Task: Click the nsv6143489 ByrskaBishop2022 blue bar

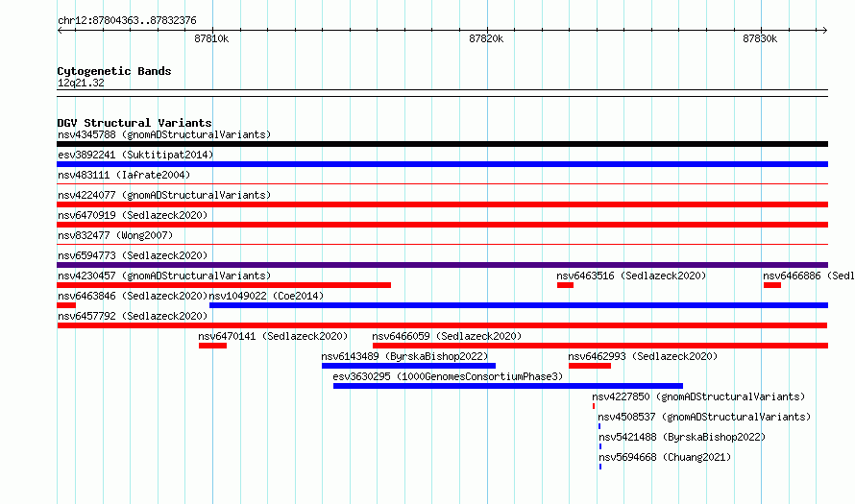Action: 408,366
